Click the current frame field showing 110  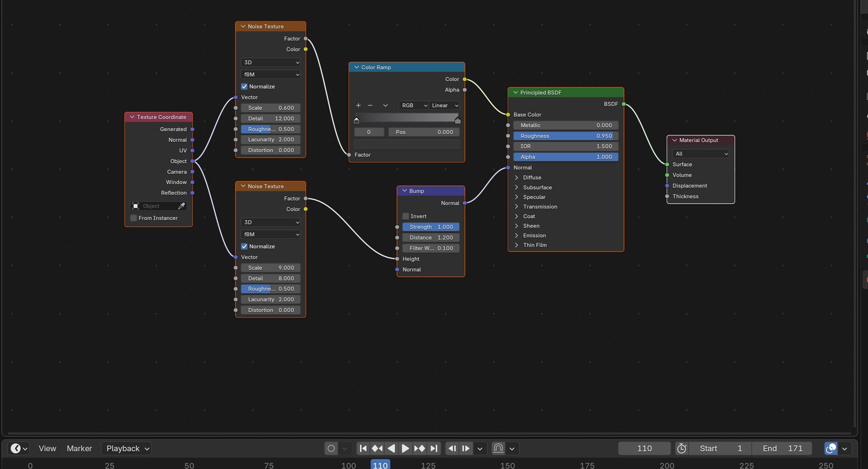(645, 448)
